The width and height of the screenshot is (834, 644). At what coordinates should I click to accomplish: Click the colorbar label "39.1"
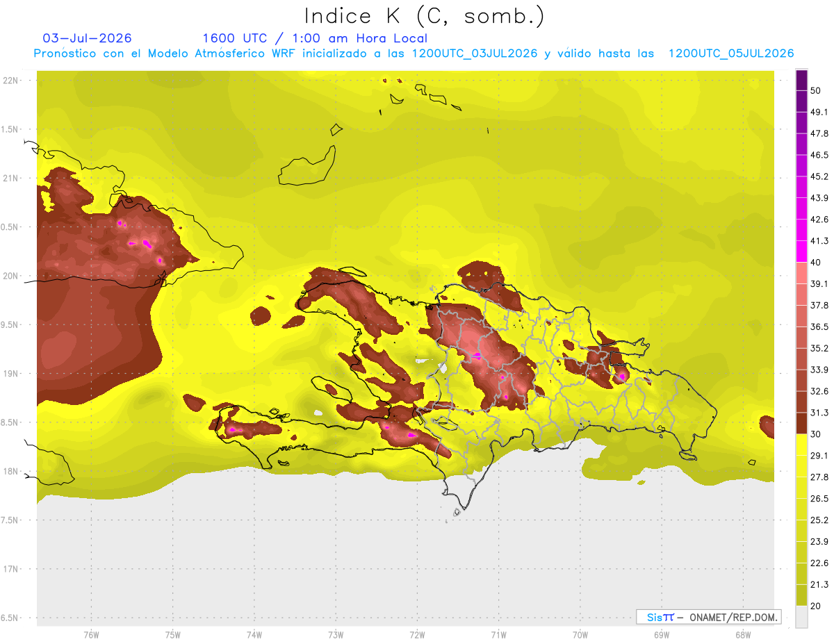click(x=819, y=284)
